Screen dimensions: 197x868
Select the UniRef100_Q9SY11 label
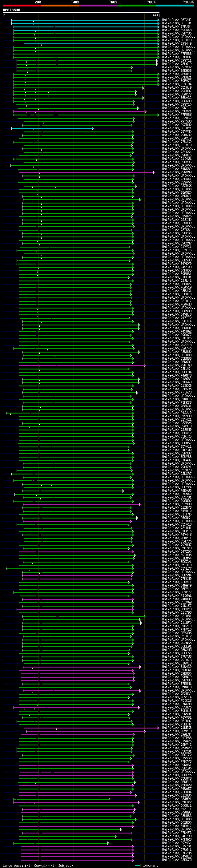coord(177,61)
